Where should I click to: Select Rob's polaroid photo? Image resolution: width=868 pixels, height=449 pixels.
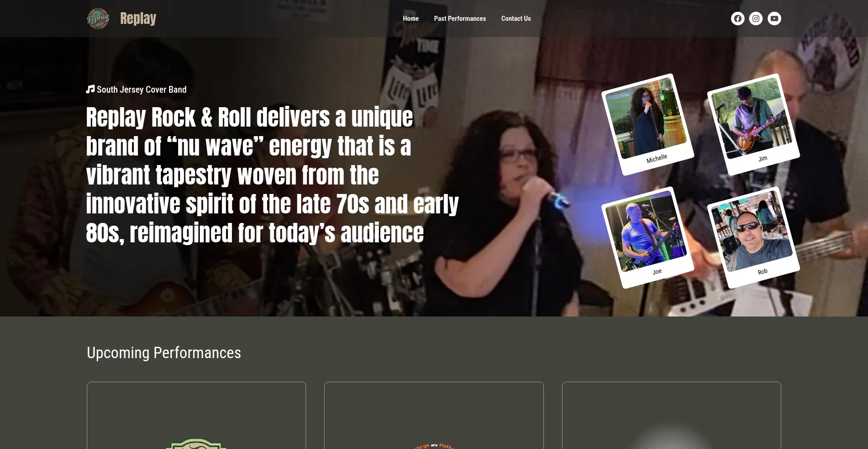point(754,237)
